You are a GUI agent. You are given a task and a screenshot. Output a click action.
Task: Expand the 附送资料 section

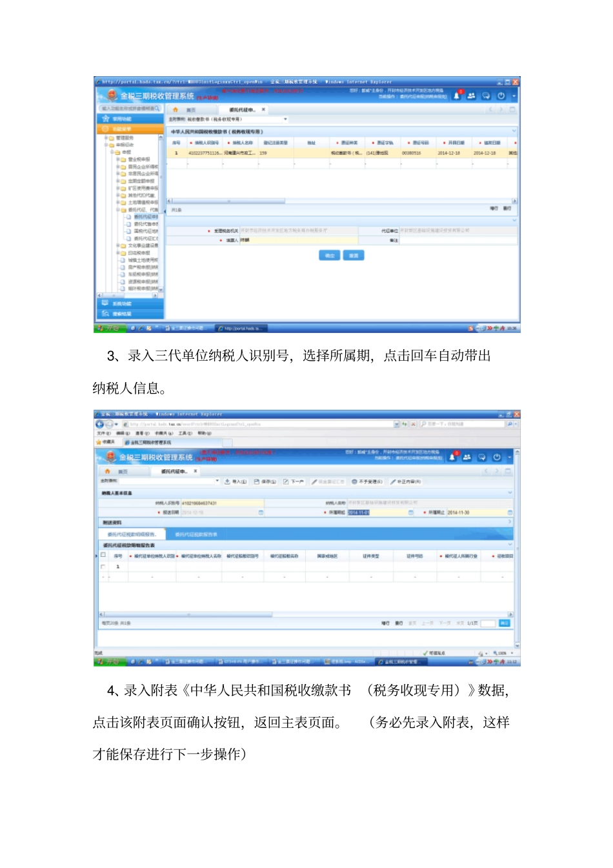tap(510, 521)
